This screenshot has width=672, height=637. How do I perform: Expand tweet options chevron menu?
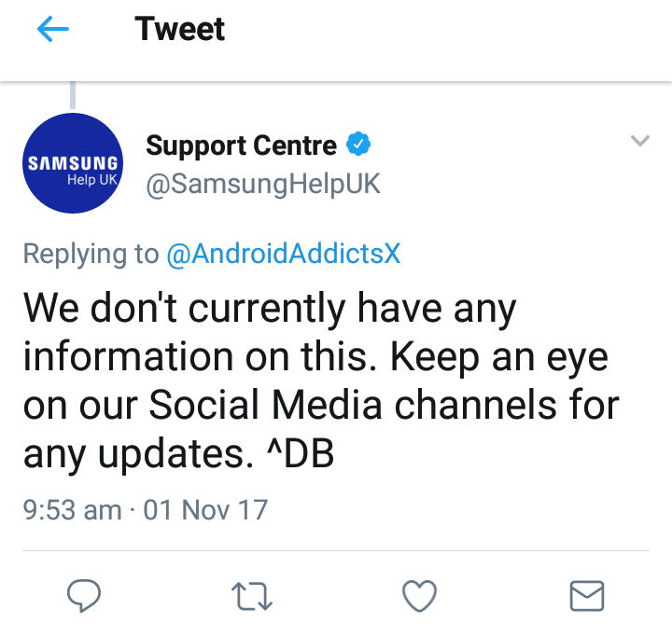click(x=640, y=141)
